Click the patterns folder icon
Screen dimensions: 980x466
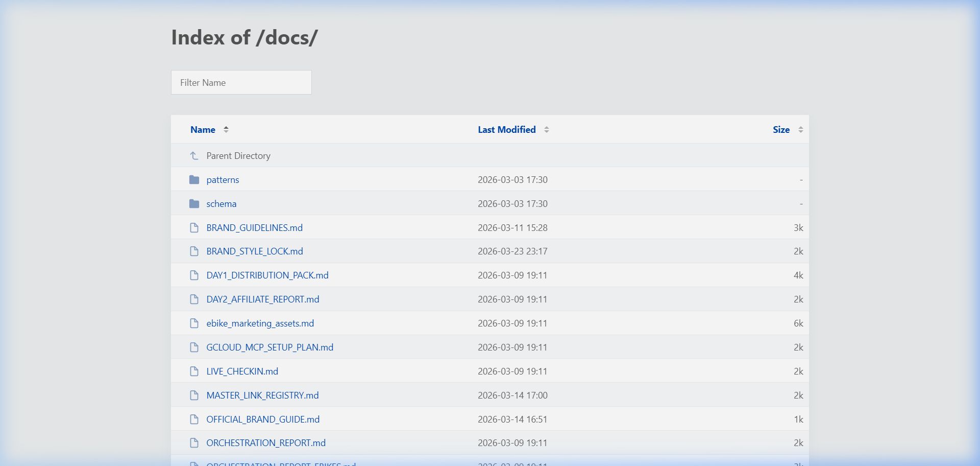194,180
